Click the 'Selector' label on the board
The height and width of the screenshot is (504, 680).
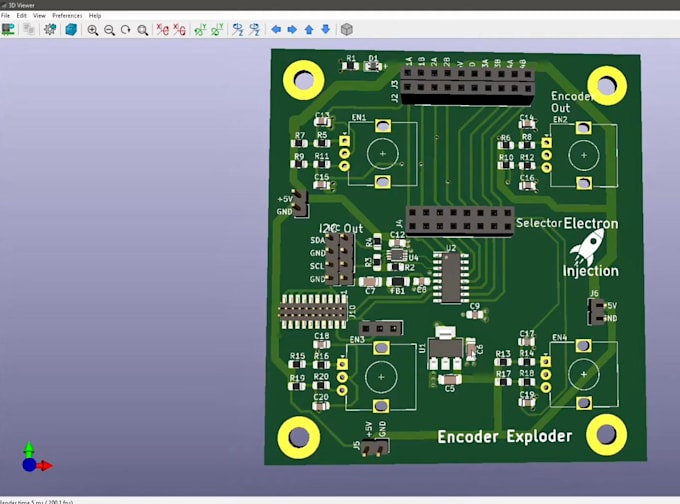click(539, 223)
